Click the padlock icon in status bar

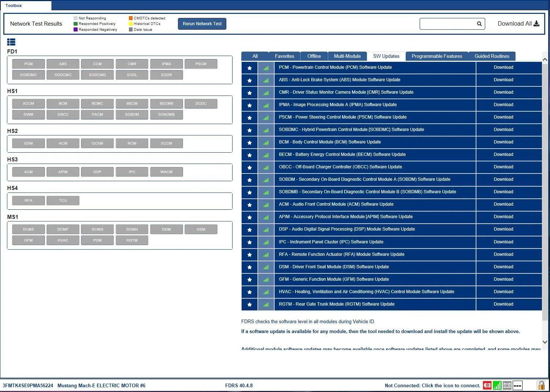[541, 385]
